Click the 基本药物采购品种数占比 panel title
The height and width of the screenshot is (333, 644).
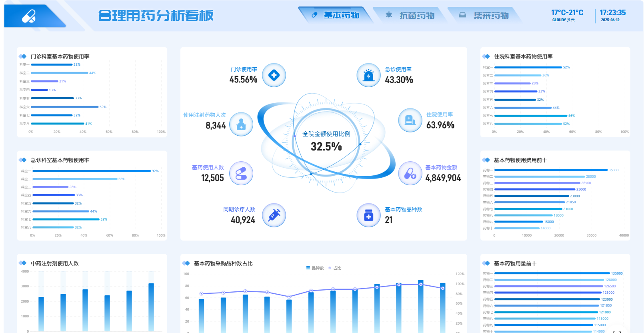(x=223, y=263)
